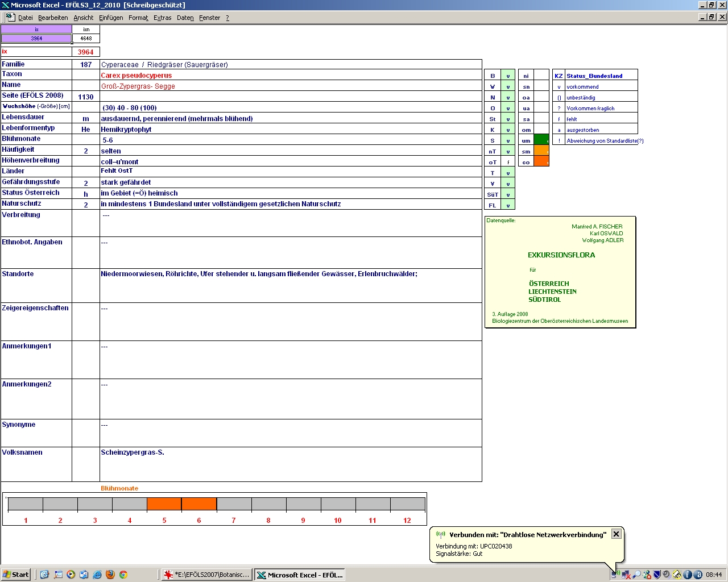Click the yellow printer tray icon

click(677, 575)
